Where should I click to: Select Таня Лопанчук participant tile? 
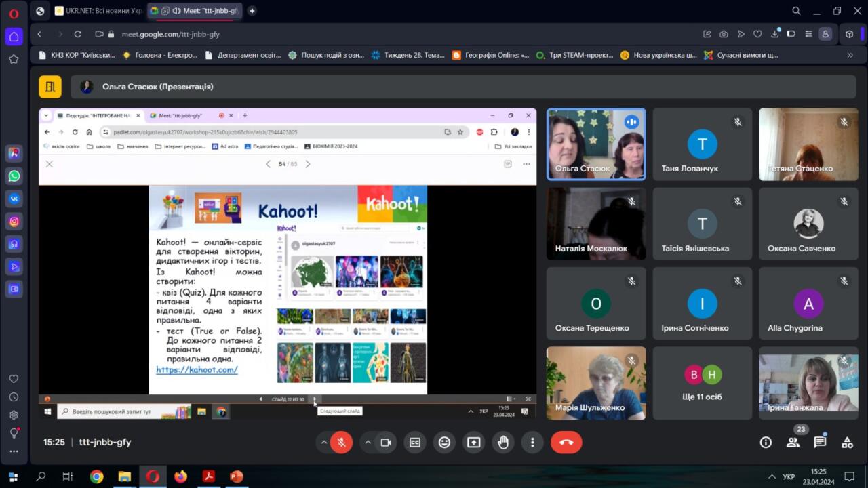pyautogui.click(x=703, y=144)
